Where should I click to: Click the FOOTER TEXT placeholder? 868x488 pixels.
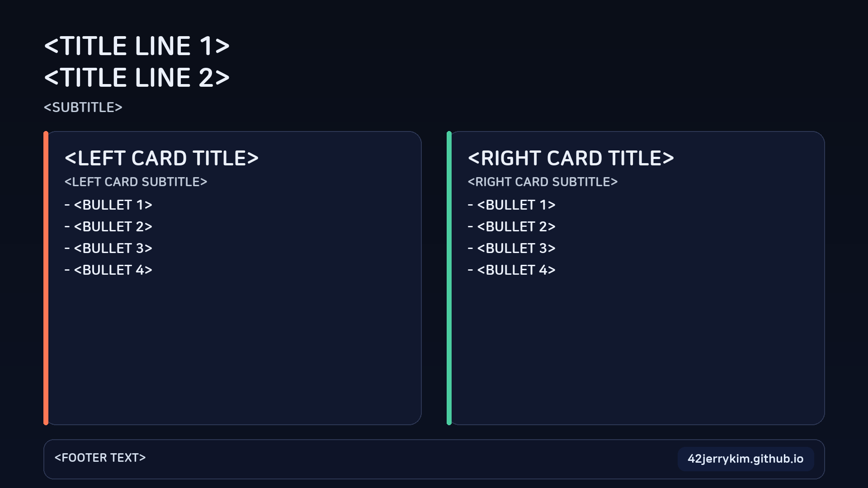(100, 458)
